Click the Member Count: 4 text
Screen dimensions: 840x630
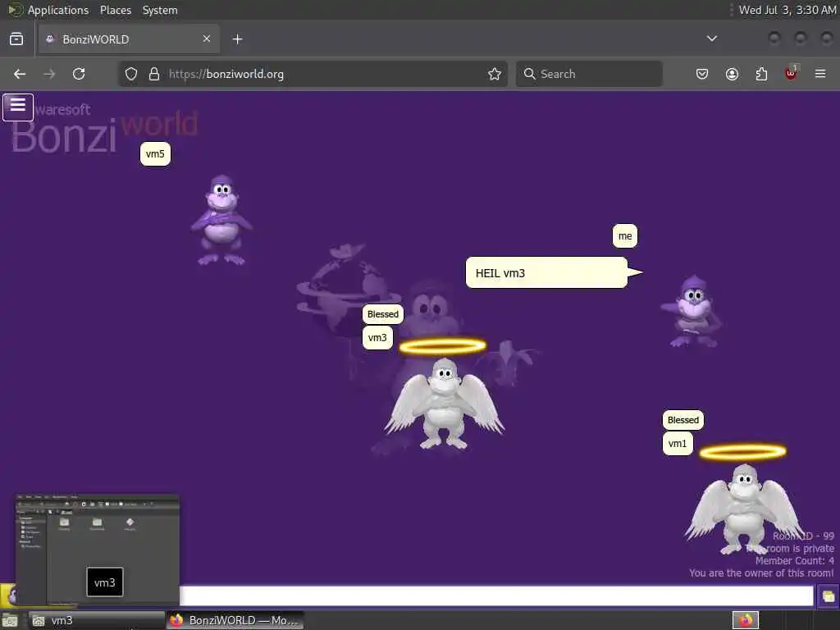pos(794,561)
